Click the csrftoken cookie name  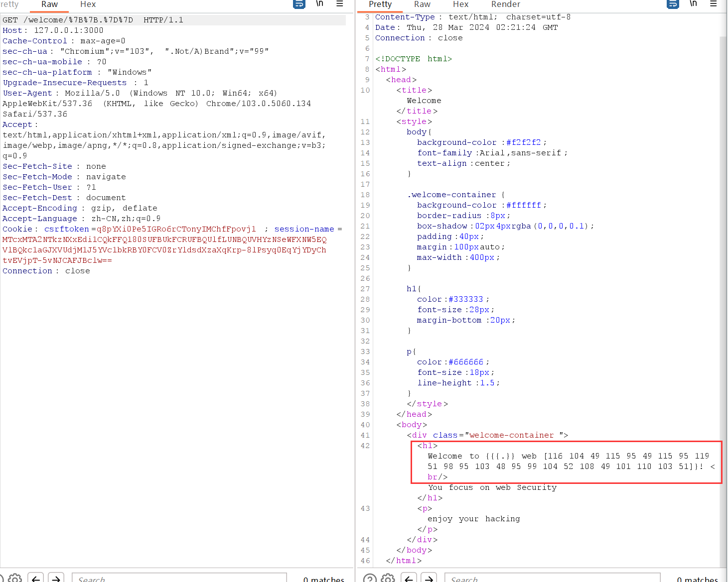pos(67,229)
